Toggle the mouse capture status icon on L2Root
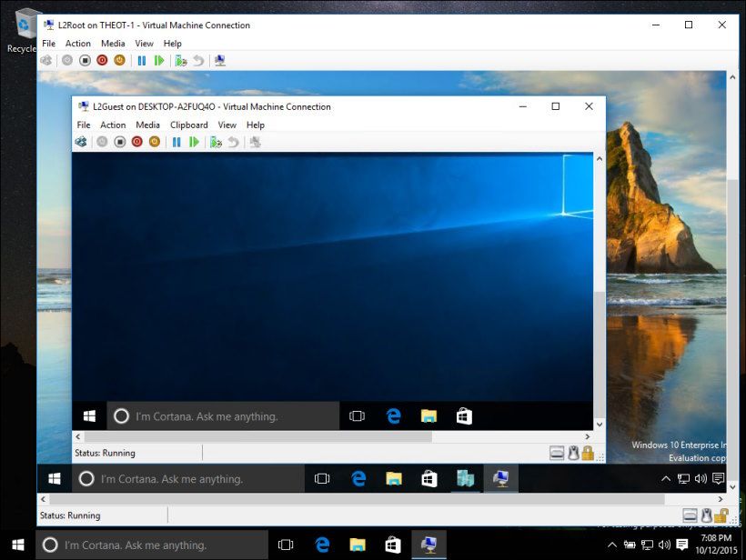This screenshot has height=560, width=746. [706, 515]
